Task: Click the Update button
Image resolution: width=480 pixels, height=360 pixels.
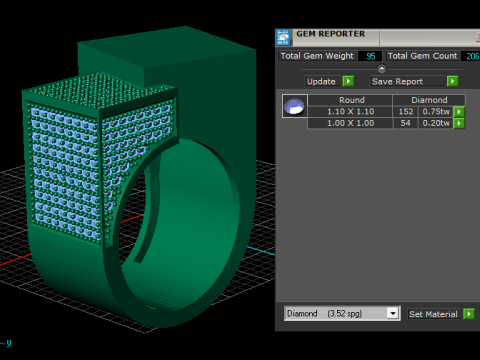Action: click(x=324, y=81)
